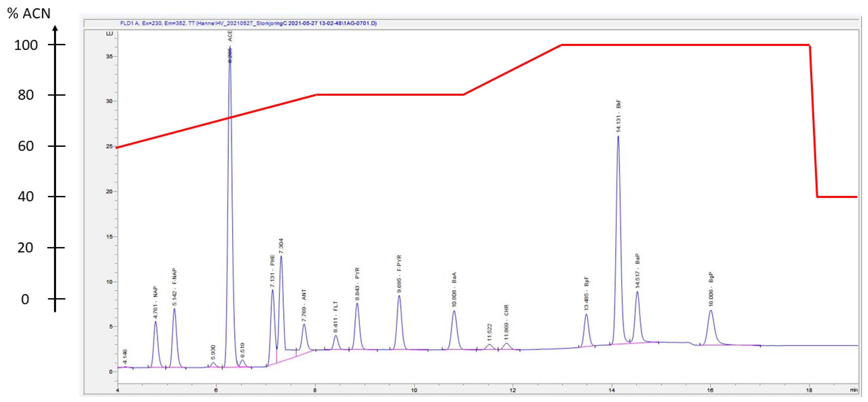Click the 4.146 peak label
Viewport: 868px width, 402px height.
(x=125, y=357)
